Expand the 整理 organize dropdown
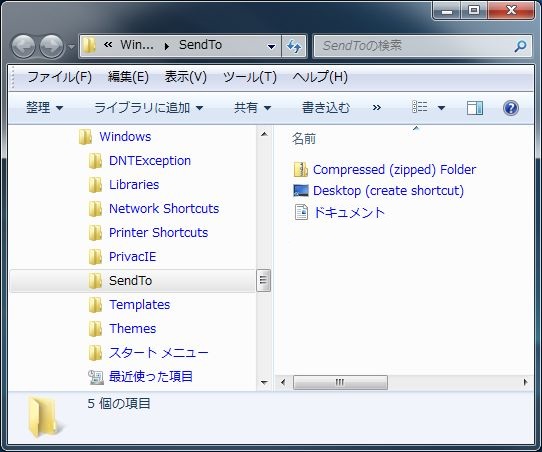 (44, 108)
